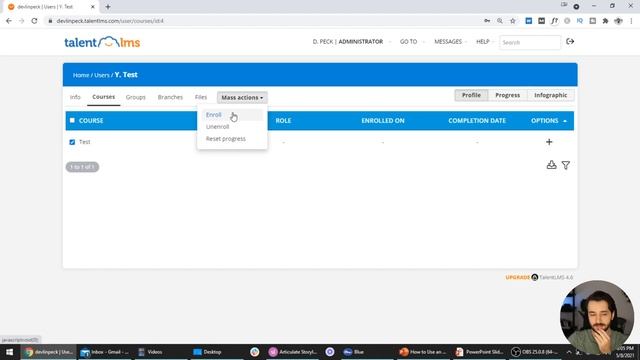Click the export download icon

[x=551, y=164]
